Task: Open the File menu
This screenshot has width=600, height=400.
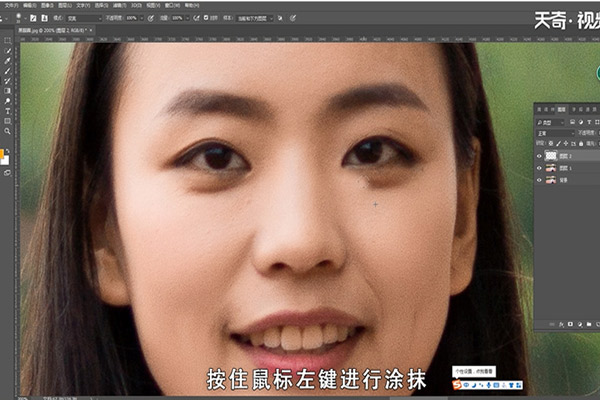Action: pyautogui.click(x=11, y=5)
